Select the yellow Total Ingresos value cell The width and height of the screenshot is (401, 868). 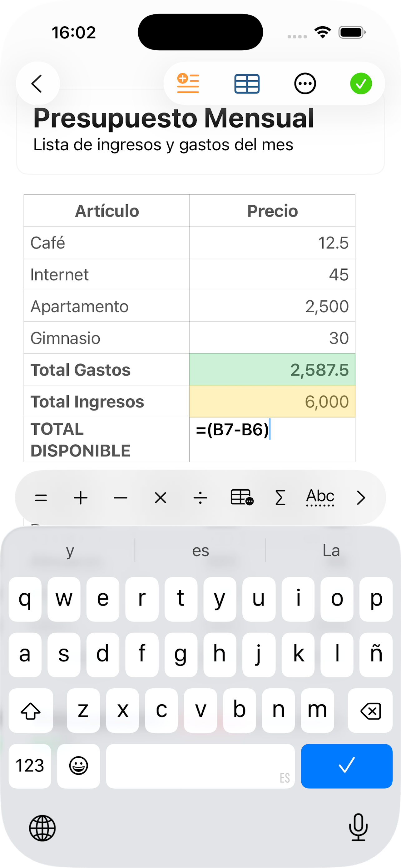272,401
